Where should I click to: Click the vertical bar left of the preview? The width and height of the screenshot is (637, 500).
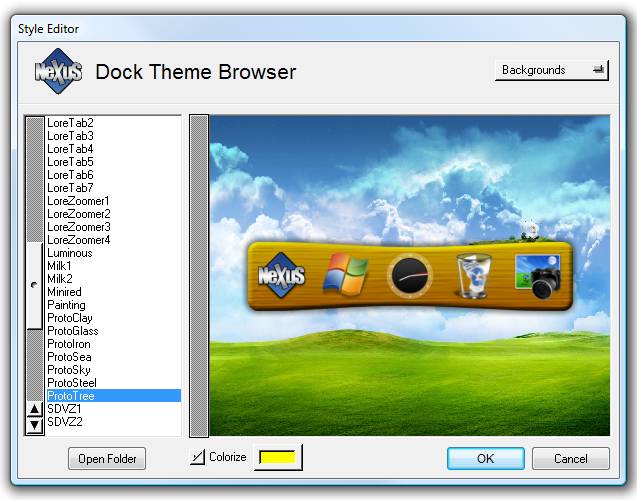199,276
